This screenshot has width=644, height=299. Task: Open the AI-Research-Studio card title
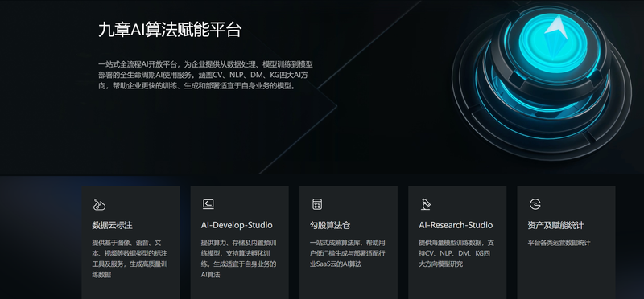pos(456,225)
